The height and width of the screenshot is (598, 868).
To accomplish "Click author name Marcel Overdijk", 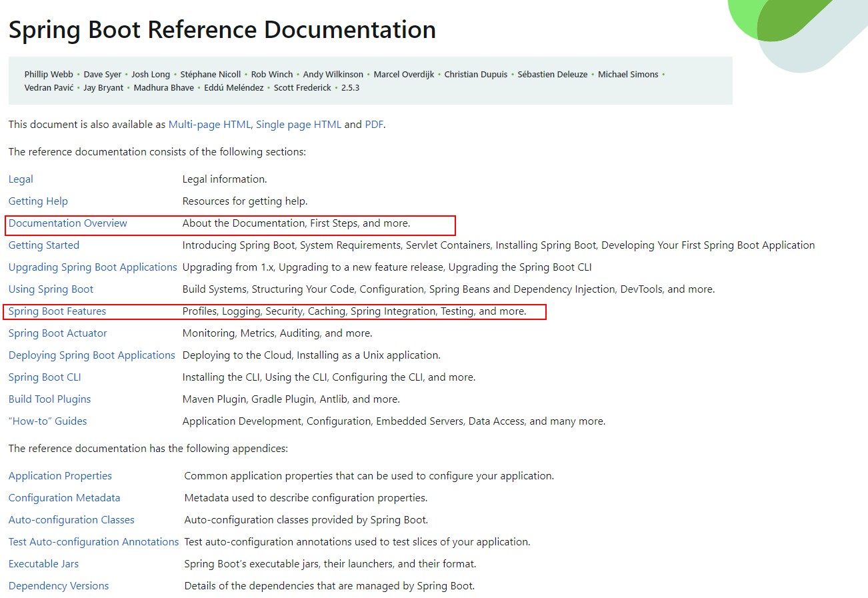I will coord(404,75).
